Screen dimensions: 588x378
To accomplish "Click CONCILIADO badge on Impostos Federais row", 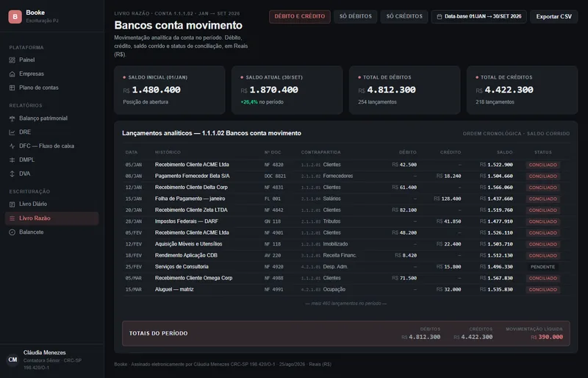I will [x=542, y=221].
